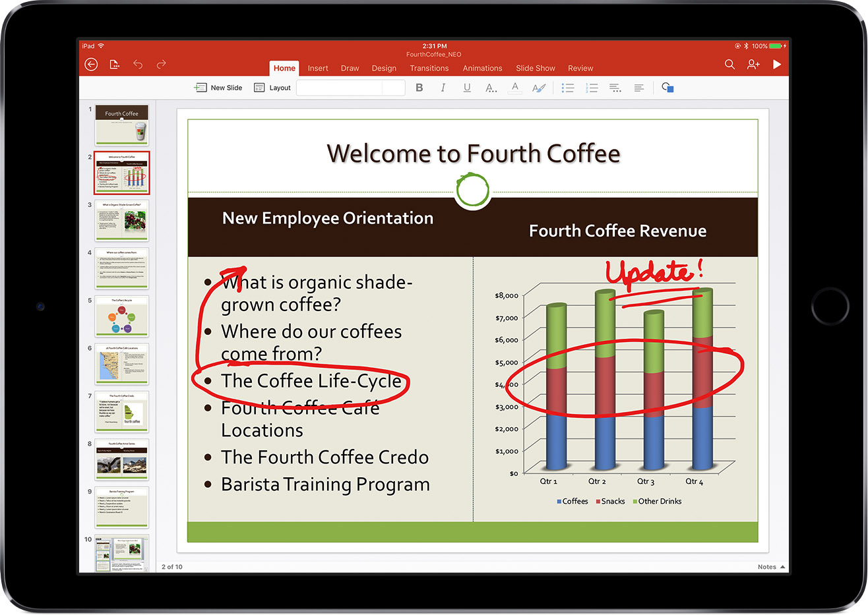The width and height of the screenshot is (868, 615).
Task: Open the Transitions tab
Action: [x=429, y=68]
